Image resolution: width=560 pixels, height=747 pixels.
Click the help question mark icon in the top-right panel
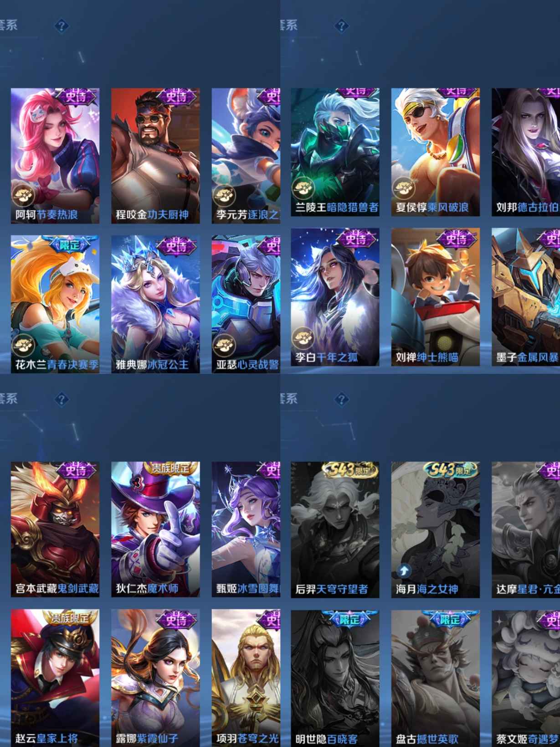coord(341,26)
